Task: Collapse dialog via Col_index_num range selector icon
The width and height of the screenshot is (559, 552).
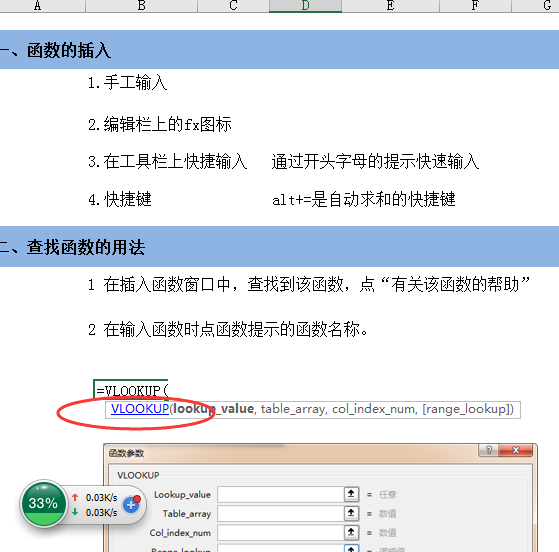Action: [x=351, y=533]
